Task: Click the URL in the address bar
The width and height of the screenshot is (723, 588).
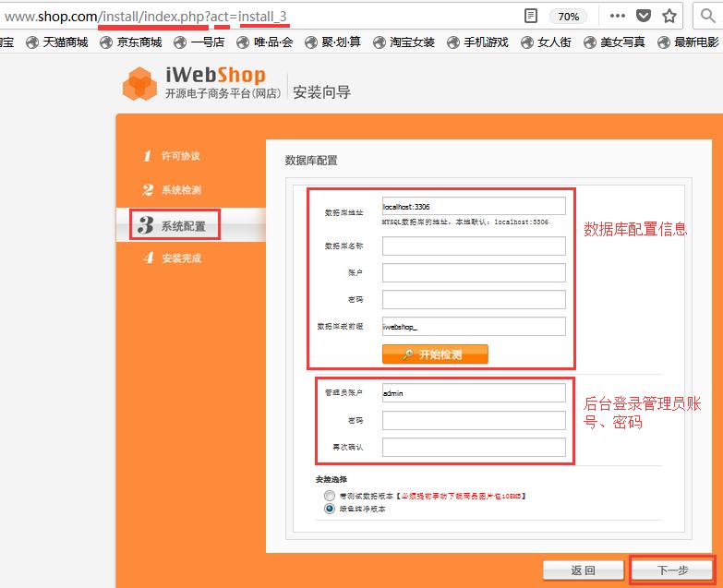Action: [146, 17]
